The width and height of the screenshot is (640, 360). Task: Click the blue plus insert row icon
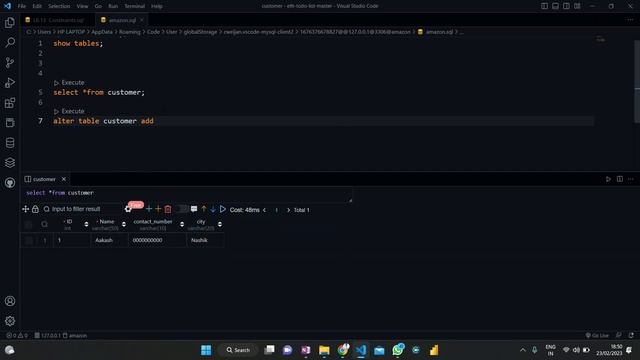click(149, 209)
